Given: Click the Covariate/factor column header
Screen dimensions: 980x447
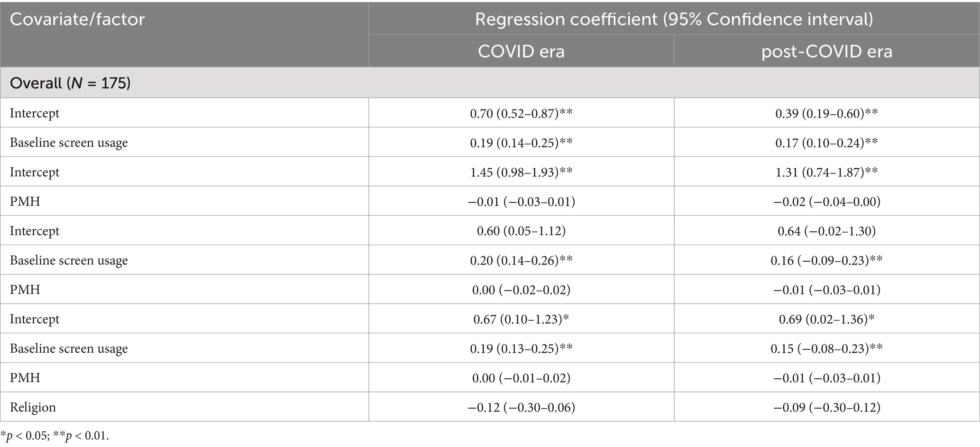Looking at the screenshot, I should pyautogui.click(x=77, y=19).
